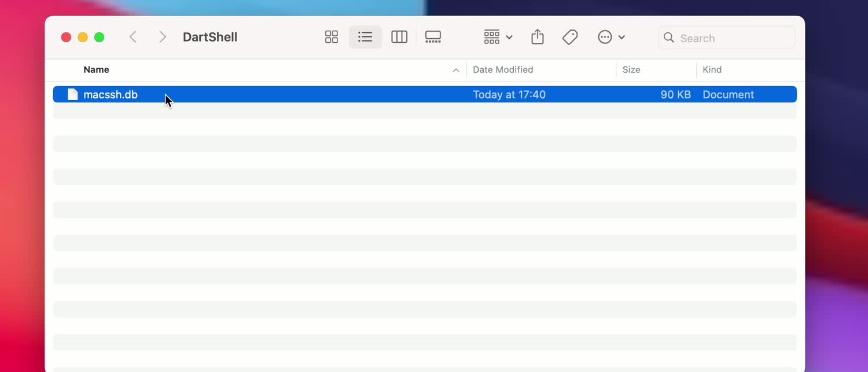Switch Finder to icon view
This screenshot has height=372, width=868.
(332, 37)
